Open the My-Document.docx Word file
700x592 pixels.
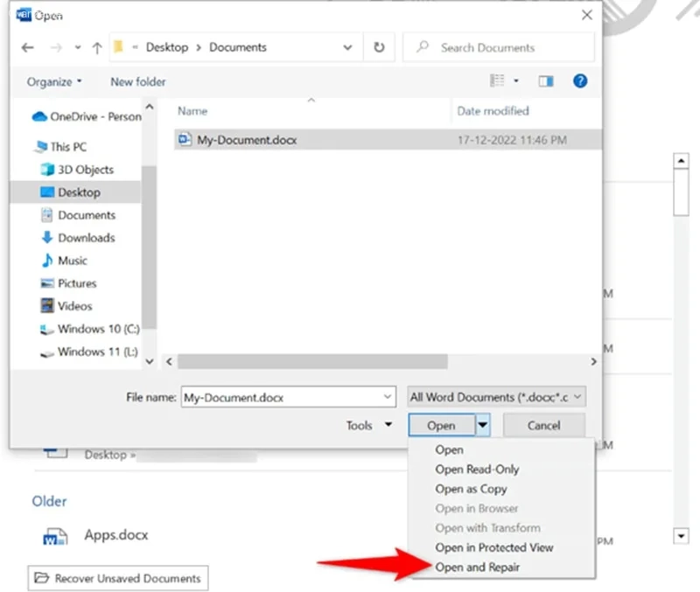click(x=247, y=138)
